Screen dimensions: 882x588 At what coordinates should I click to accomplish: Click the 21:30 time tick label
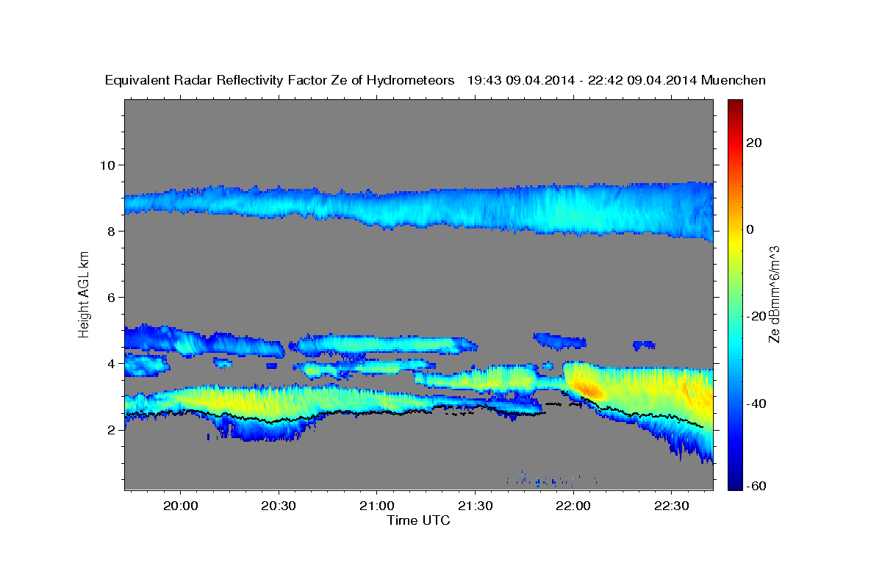475,506
